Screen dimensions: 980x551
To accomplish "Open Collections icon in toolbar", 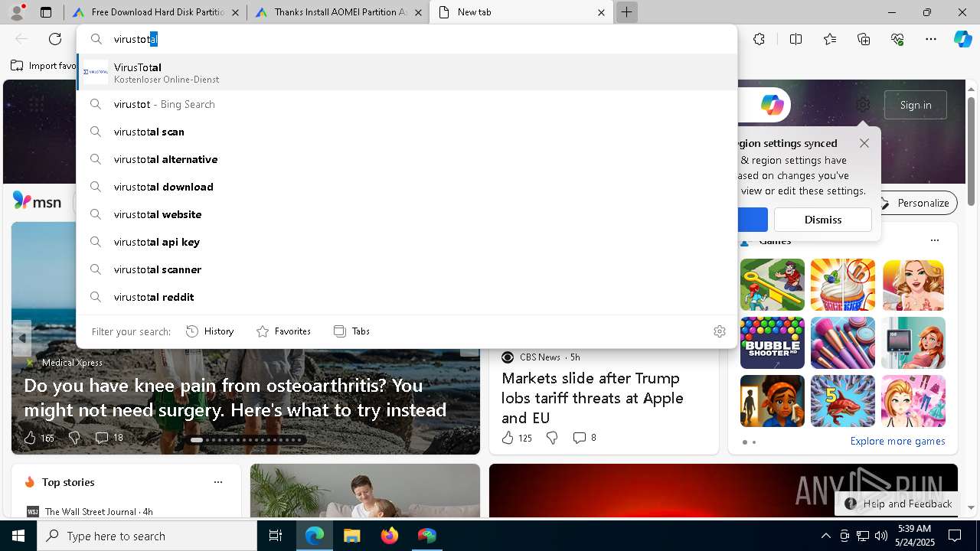I will click(864, 39).
